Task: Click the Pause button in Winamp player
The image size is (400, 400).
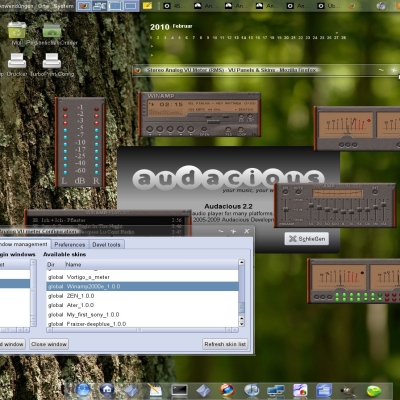Action: click(170, 129)
